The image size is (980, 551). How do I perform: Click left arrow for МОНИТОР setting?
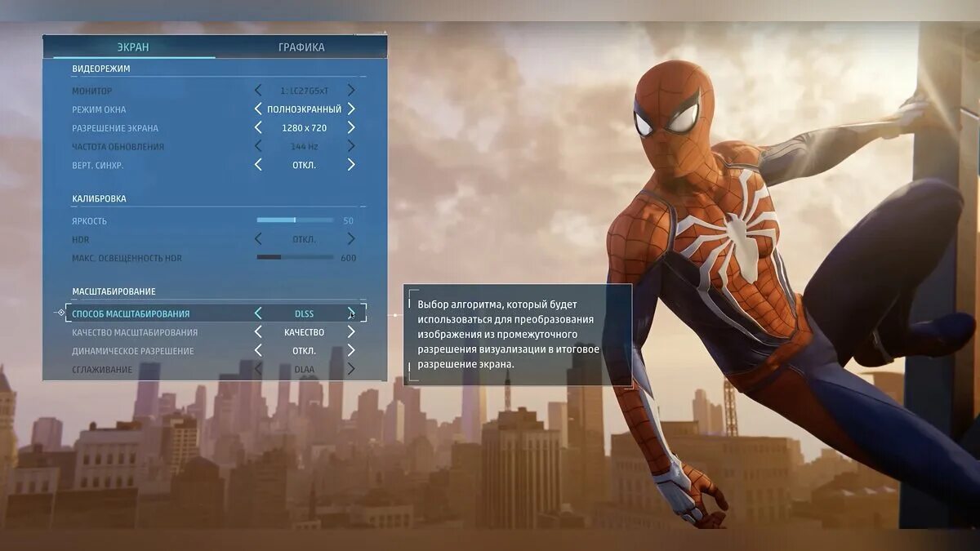coord(258,91)
